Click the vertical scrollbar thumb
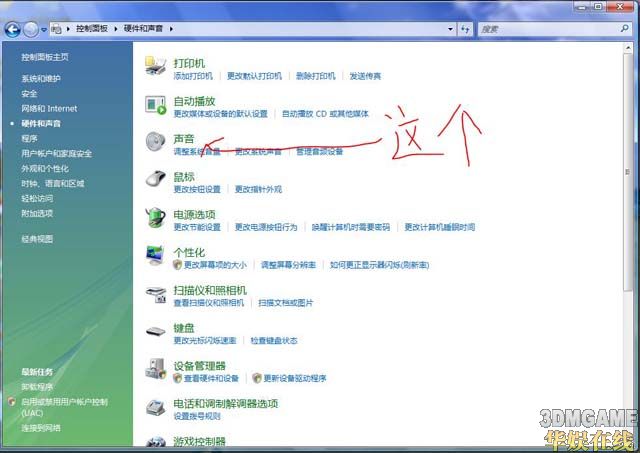The height and width of the screenshot is (453, 640). (x=628, y=172)
